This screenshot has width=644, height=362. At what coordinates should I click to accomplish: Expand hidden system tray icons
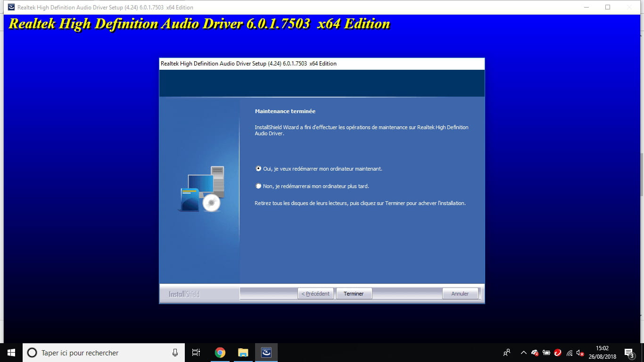click(523, 353)
